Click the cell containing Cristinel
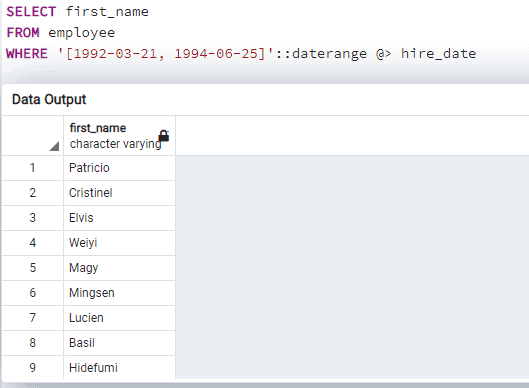Screen dimensions: 529x388 pyautogui.click(x=119, y=193)
